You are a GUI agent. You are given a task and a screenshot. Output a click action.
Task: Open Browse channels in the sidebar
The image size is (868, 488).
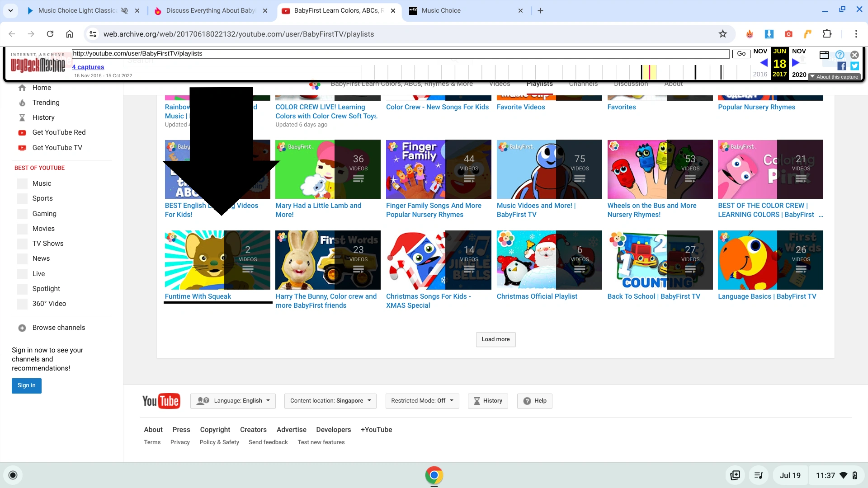[x=58, y=328]
